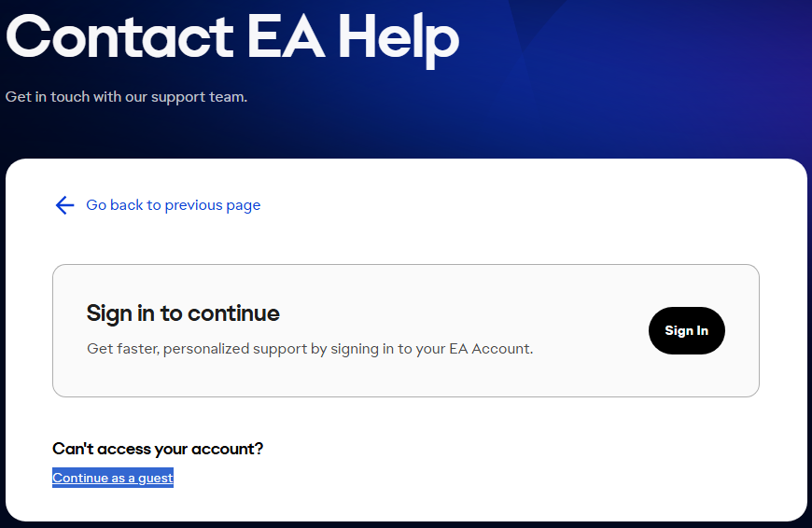Click the 'Get faster, personalized support' description text
This screenshot has width=812, height=528.
[309, 349]
